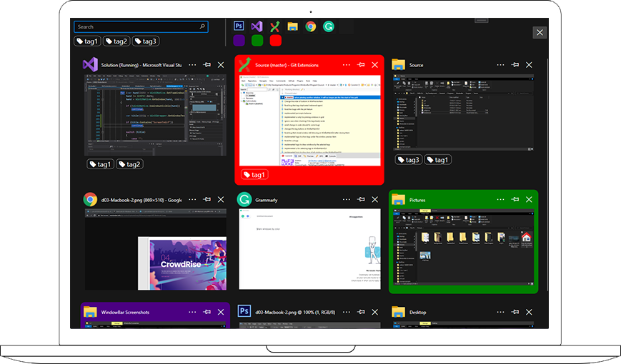621x364 pixels.
Task: Open the Chrome CrowdRise window thumbnail
Action: (x=155, y=250)
